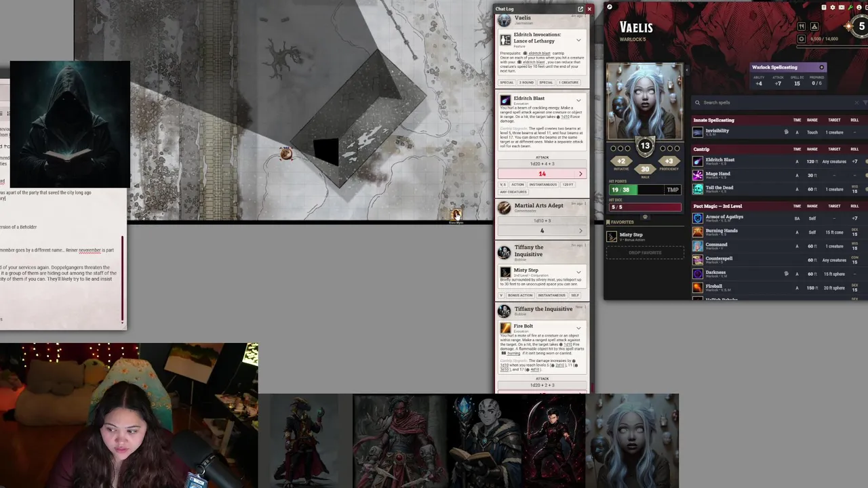Click the Lance of Lethargy feature icon
The height and width of the screenshot is (488, 868).
[x=505, y=40]
